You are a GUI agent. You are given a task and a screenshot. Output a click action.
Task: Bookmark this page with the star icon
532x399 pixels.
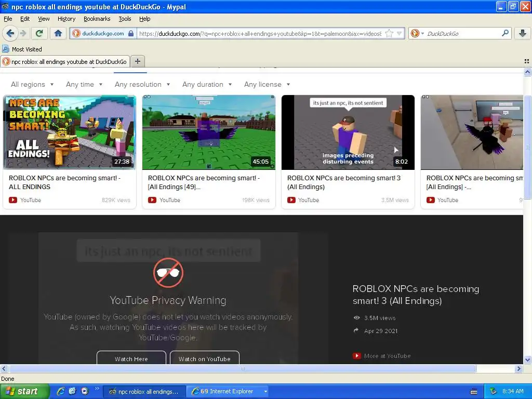(389, 33)
